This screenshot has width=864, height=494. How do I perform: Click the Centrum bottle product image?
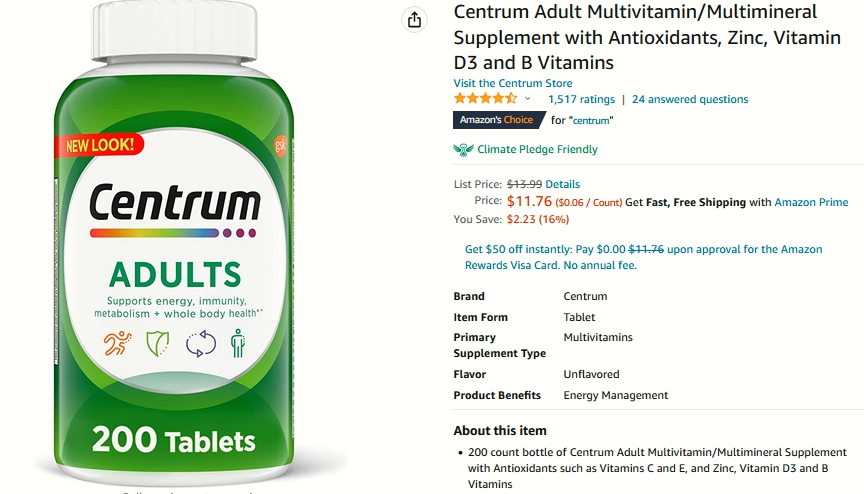[x=174, y=242]
